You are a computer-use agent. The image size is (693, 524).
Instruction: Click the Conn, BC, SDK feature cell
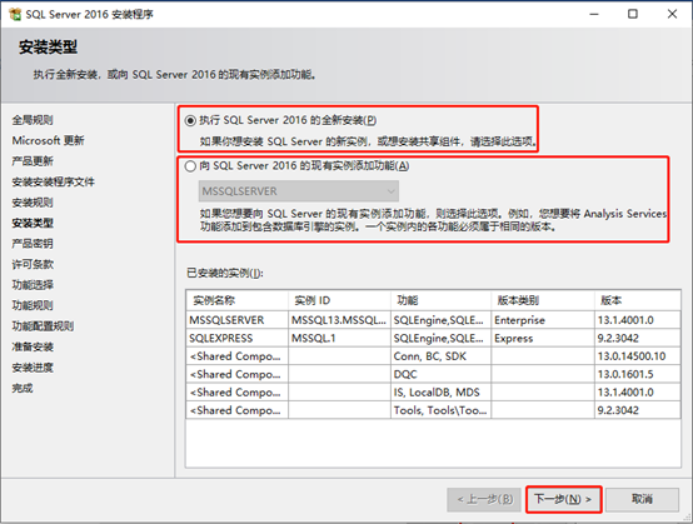tap(441, 356)
